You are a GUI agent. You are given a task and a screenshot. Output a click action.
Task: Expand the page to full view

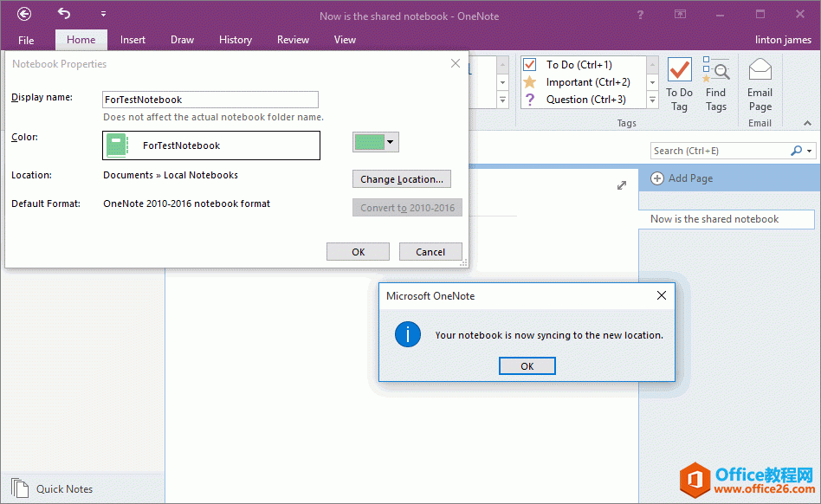tap(622, 185)
